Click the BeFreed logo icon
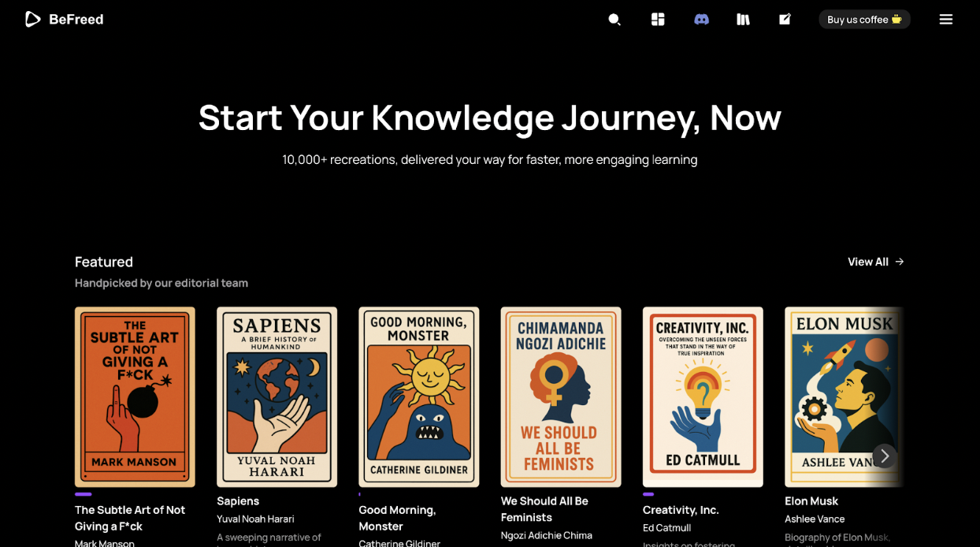 point(32,19)
